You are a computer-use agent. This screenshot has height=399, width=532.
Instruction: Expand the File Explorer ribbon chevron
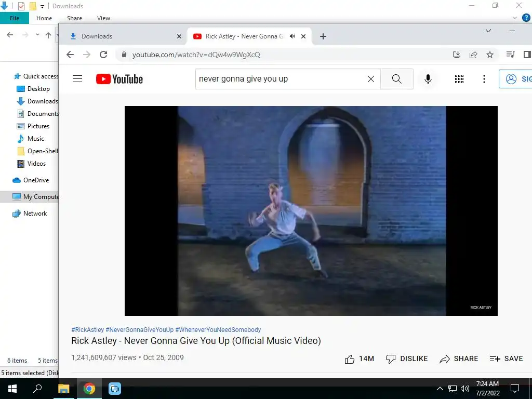[515, 18]
